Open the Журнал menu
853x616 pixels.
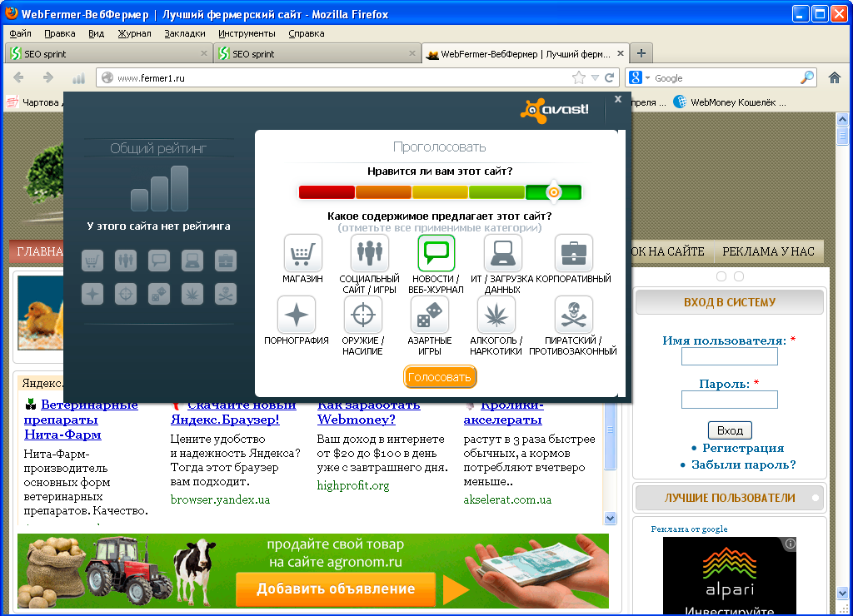(x=134, y=33)
